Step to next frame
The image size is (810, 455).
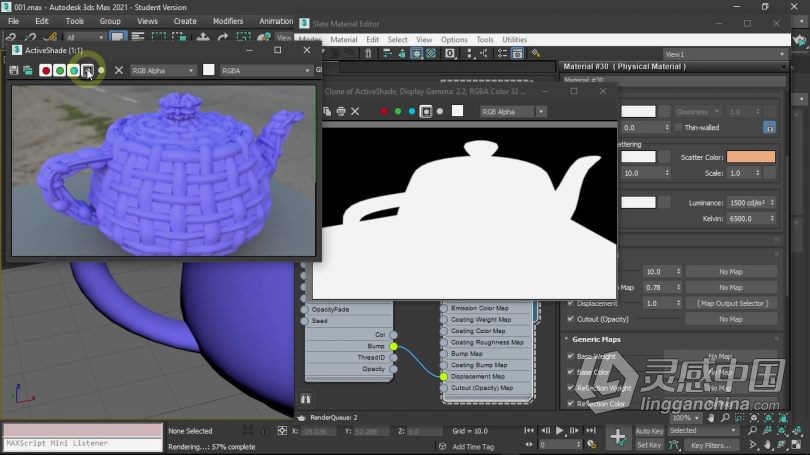(574, 431)
